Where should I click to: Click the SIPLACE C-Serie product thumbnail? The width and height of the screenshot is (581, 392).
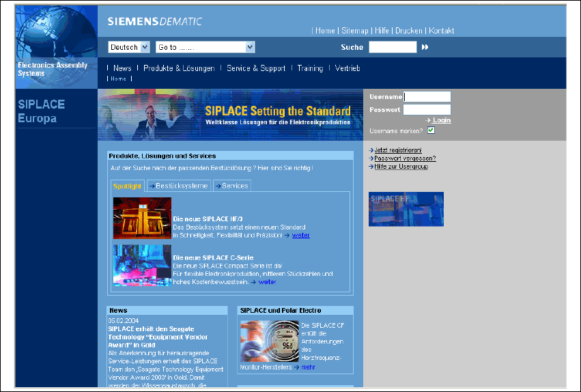coord(142,265)
